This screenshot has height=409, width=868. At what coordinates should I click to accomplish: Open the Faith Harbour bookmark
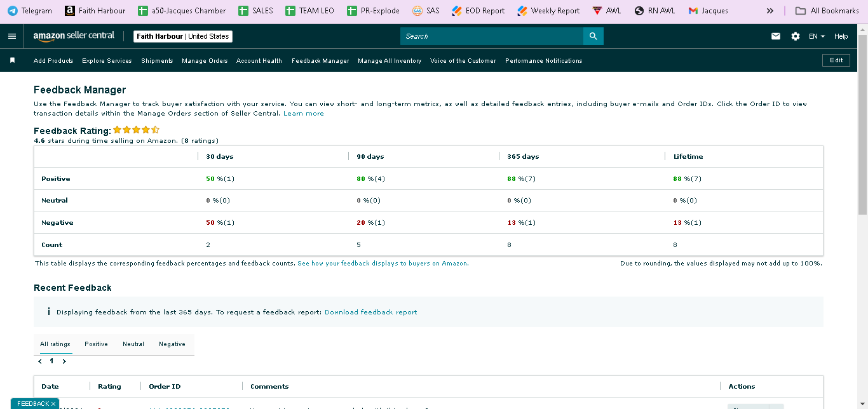coord(95,11)
